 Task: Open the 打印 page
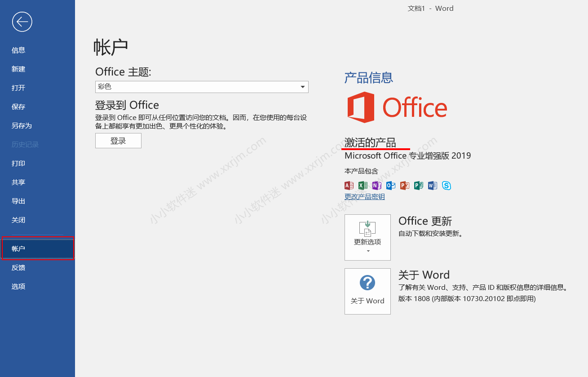coord(37,164)
